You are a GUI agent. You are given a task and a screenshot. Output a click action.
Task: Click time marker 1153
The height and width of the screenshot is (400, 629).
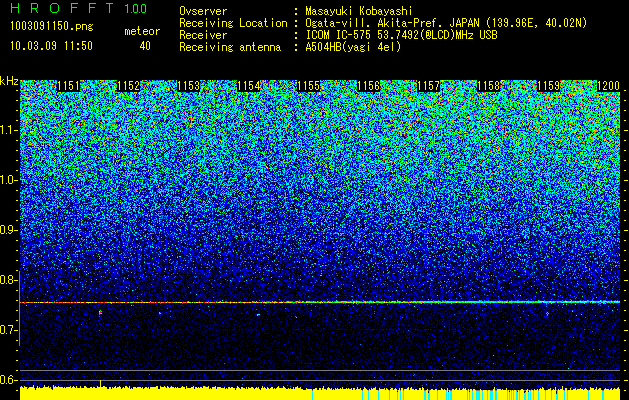pyautogui.click(x=188, y=86)
